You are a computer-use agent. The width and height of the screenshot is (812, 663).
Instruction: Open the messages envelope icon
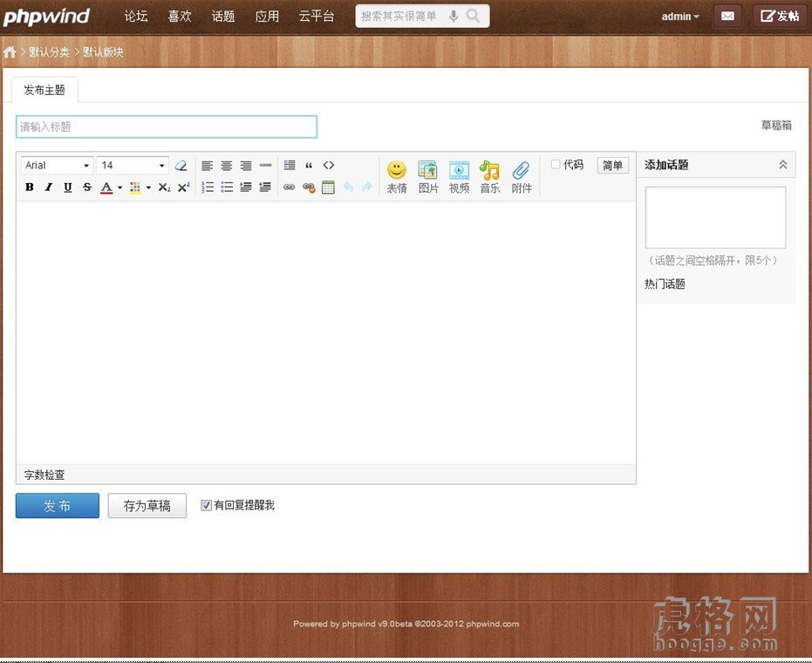(x=727, y=16)
